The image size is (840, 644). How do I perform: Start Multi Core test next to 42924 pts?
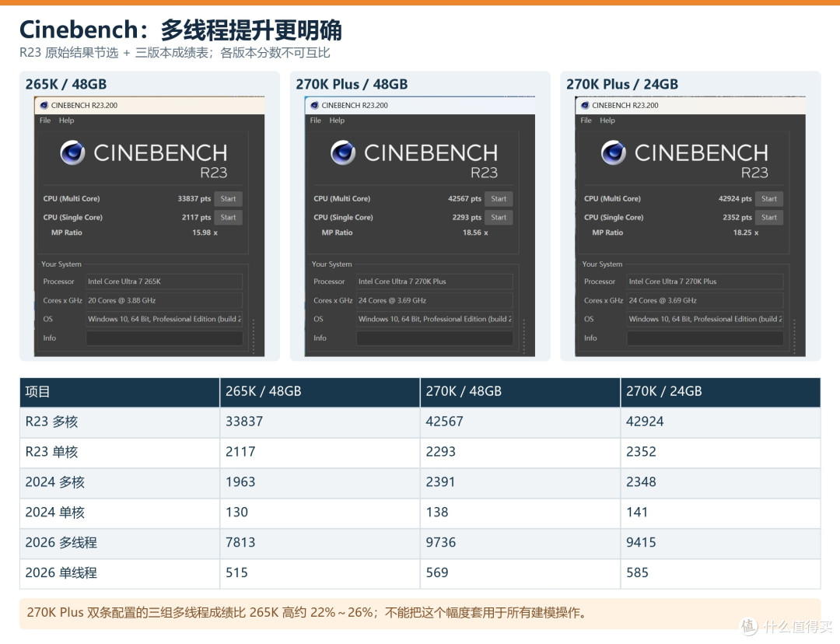coord(769,199)
